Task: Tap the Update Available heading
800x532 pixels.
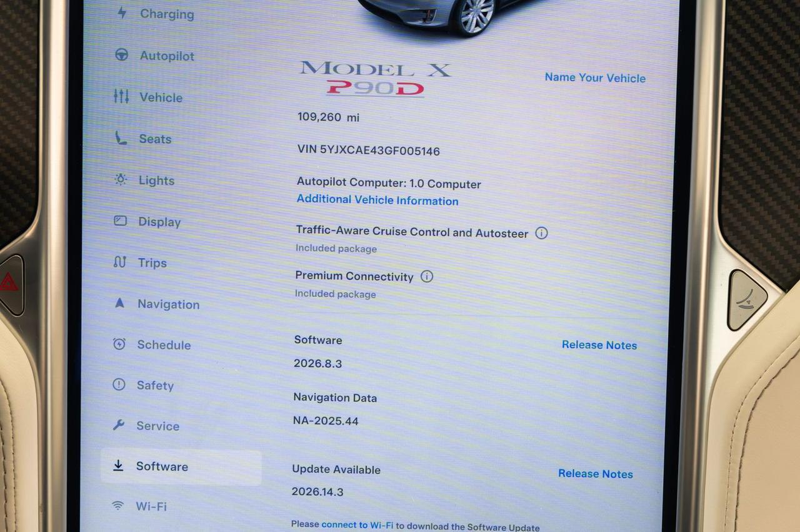Action: [336, 470]
